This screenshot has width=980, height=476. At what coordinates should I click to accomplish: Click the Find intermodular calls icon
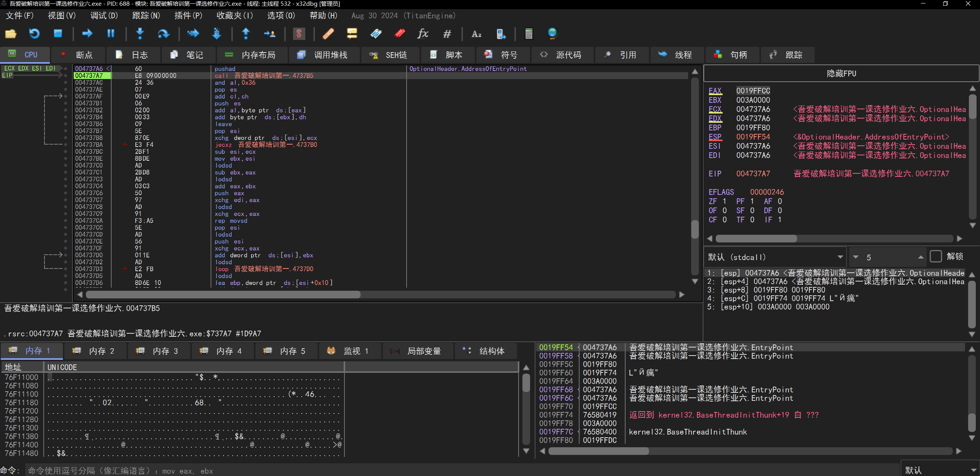(x=501, y=34)
